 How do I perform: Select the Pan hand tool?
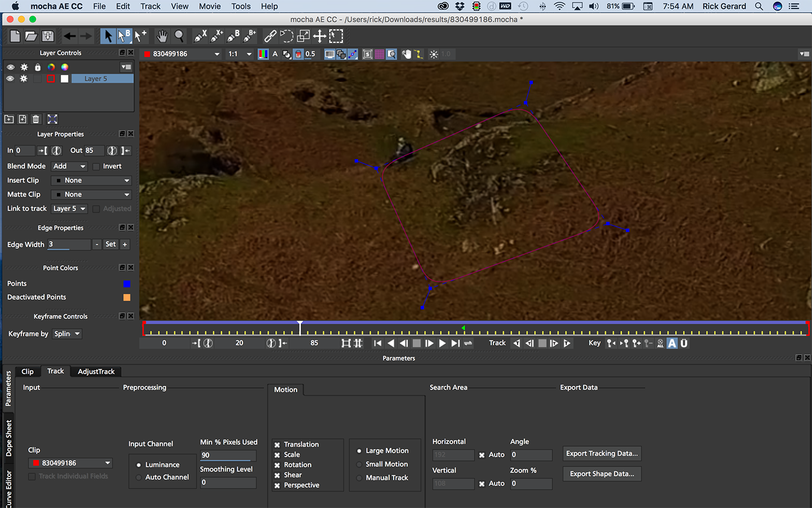[x=162, y=36]
